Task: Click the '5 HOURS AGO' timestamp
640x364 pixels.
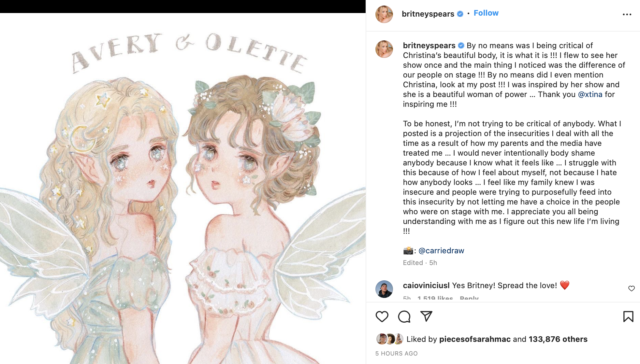Action: [x=396, y=354]
